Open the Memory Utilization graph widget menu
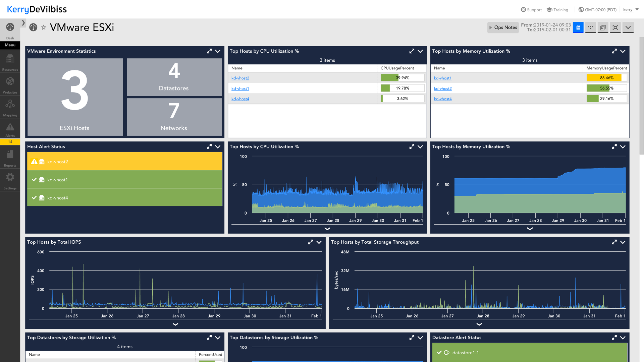Viewport: 644px width, 362px height. pyautogui.click(x=623, y=147)
